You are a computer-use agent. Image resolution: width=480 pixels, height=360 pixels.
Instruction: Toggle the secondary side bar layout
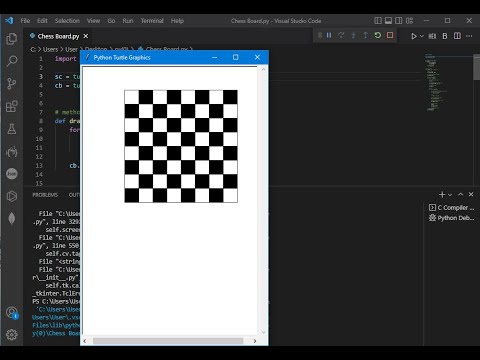pyautogui.click(x=399, y=21)
